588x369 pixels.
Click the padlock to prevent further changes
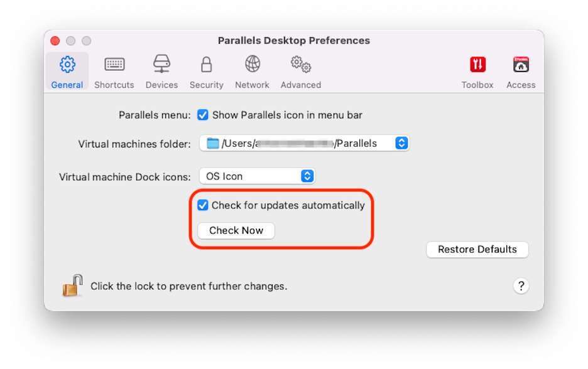[x=71, y=284]
